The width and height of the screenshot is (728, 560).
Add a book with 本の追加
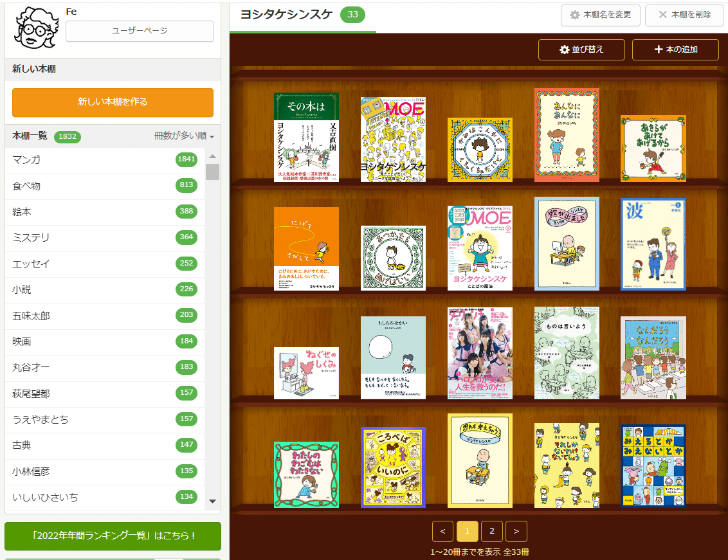click(x=675, y=50)
